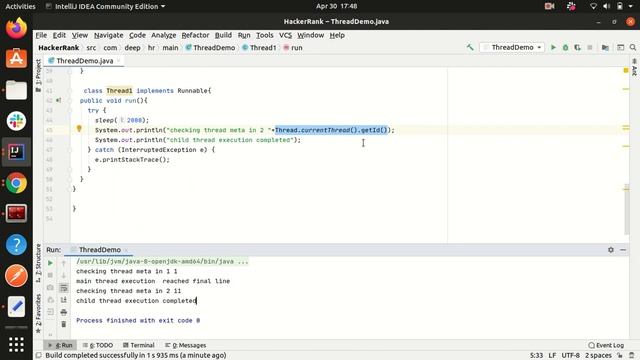Click the Thread1 breadcrumb in navigation bar
Screen dimensions: 640x360
coord(259,47)
